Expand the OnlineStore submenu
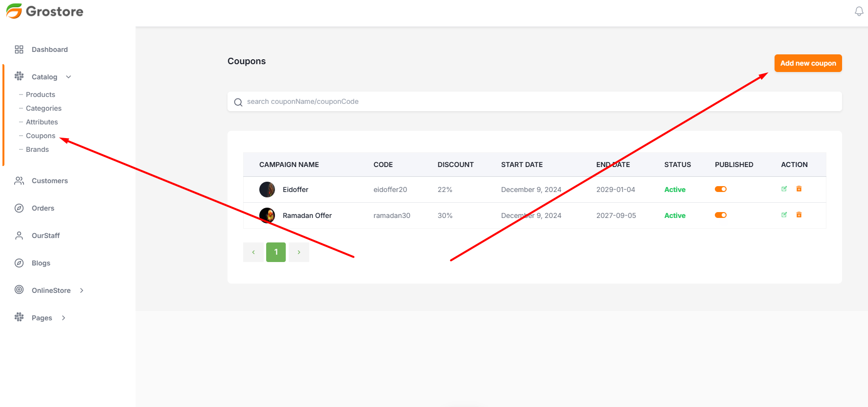Screen dimensions: 868x407 point(82,290)
